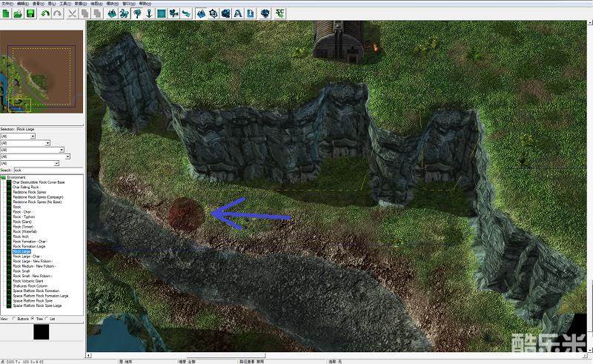
Task: Open the text editor 'A' icon
Action: (237, 13)
